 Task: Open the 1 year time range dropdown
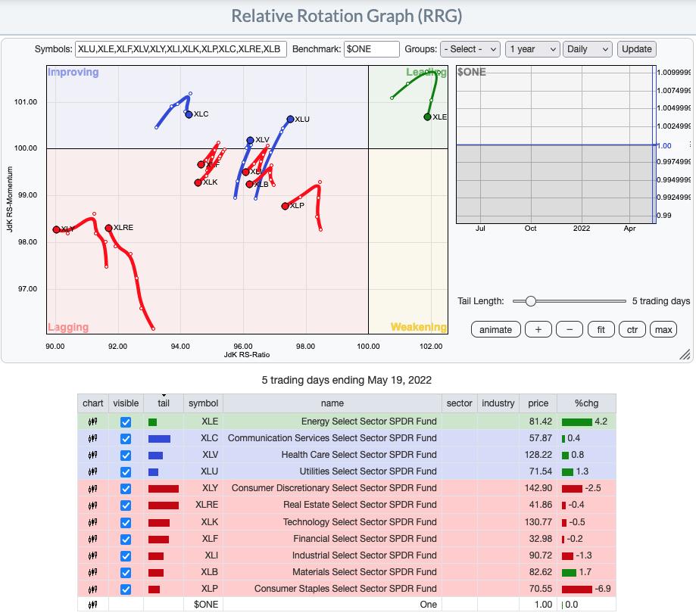(x=532, y=49)
